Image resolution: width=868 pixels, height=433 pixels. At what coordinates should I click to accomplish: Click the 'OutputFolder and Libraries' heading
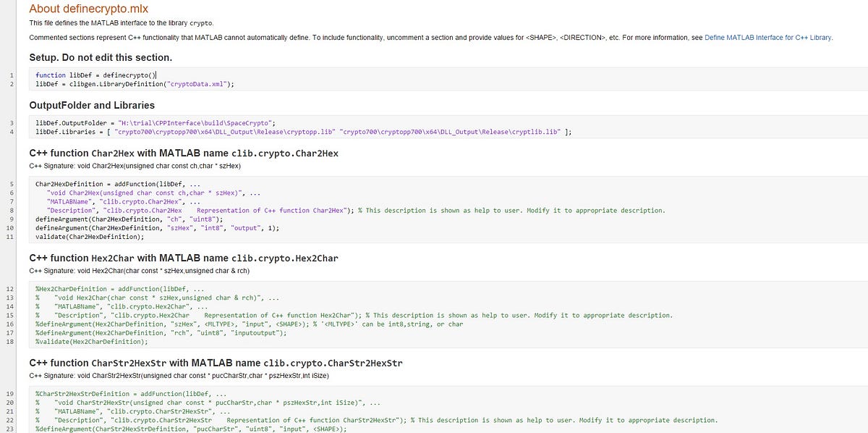tap(92, 105)
